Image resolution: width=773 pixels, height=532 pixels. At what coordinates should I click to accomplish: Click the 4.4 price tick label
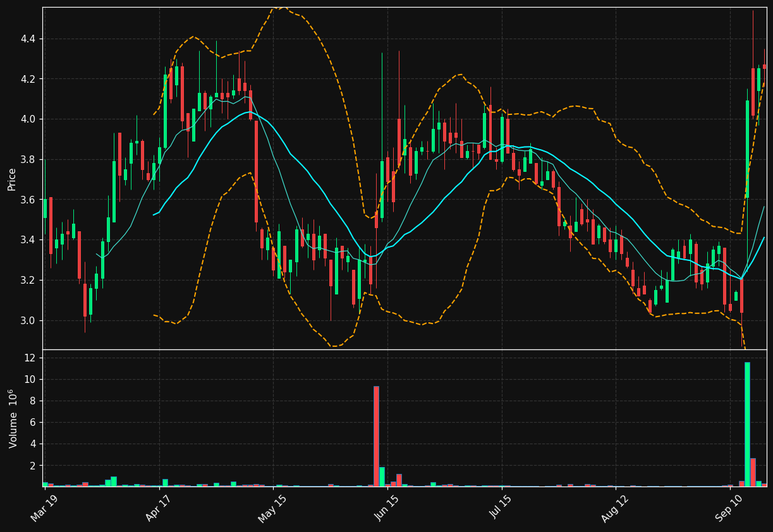click(x=28, y=39)
